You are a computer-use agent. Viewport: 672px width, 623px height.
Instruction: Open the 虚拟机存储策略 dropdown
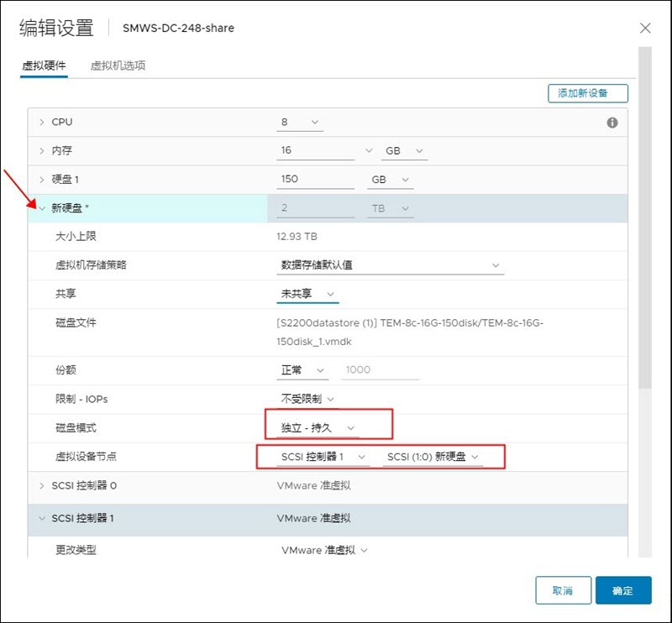click(391, 265)
